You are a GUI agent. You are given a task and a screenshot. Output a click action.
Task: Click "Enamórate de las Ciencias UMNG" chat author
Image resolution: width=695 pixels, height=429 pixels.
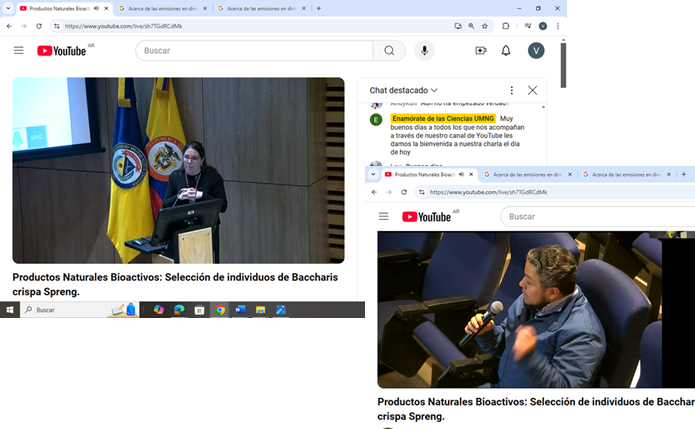442,118
